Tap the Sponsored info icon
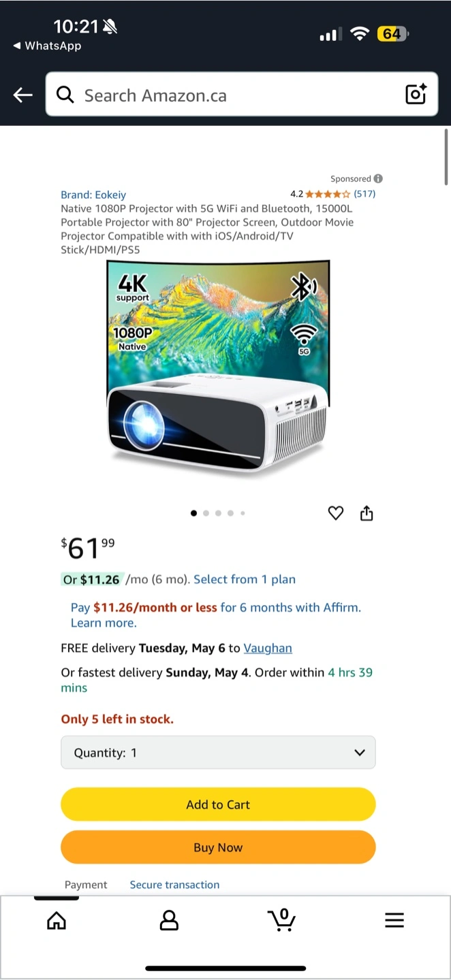451x980 pixels. (x=378, y=178)
